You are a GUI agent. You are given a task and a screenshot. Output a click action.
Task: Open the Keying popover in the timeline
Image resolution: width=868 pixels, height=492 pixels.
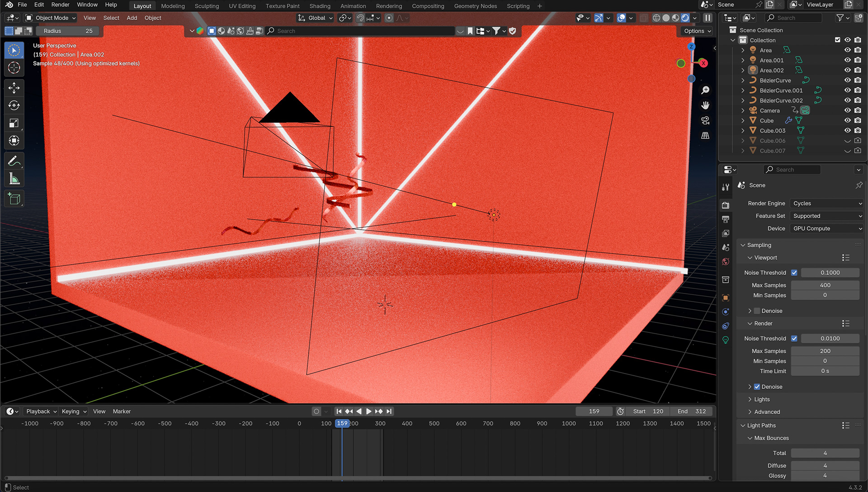[x=74, y=412]
